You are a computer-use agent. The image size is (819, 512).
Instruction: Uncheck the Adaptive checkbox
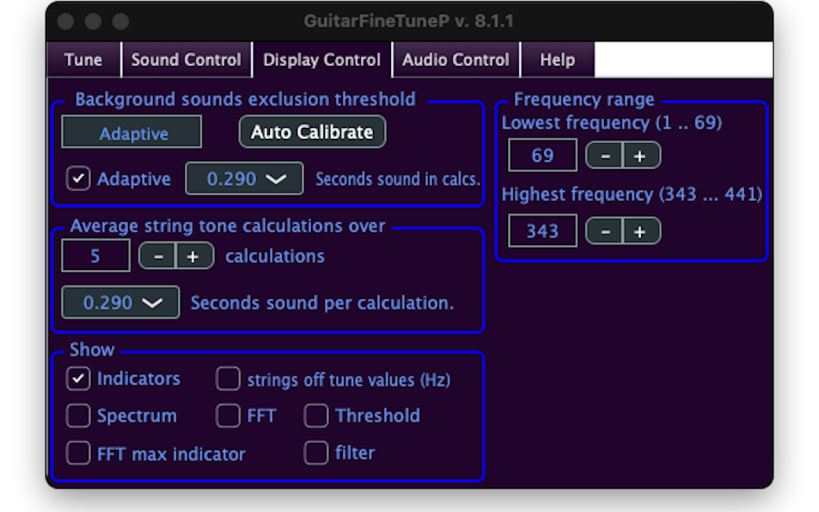coord(78,178)
